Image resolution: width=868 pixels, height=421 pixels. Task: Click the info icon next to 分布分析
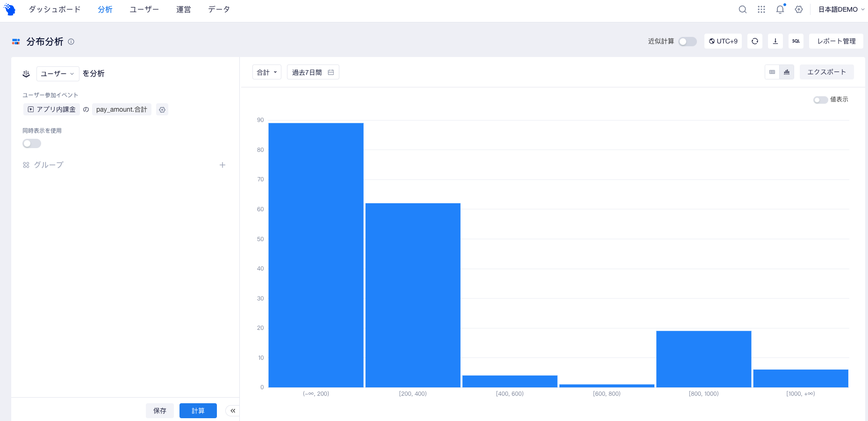(71, 42)
